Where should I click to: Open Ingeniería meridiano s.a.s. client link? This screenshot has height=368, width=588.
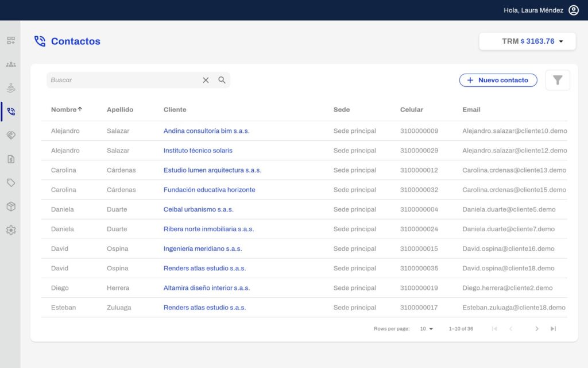coord(203,248)
